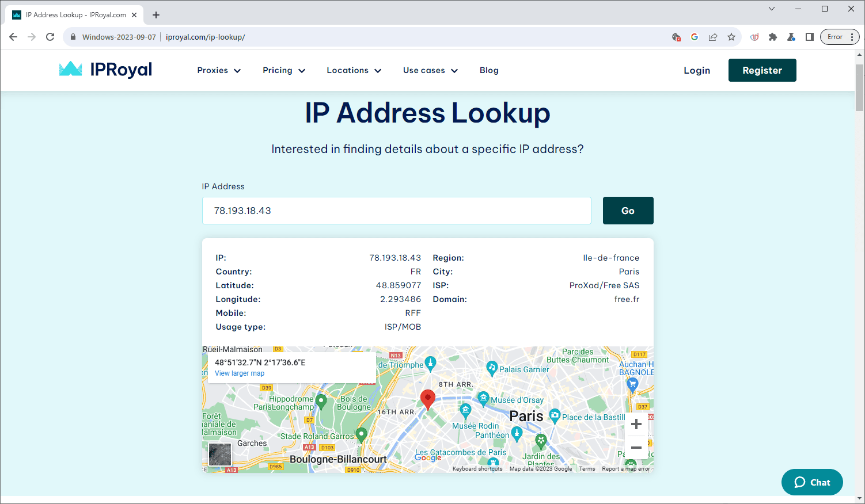The image size is (865, 504).
Task: Click the red shield extension icon
Action: point(754,37)
